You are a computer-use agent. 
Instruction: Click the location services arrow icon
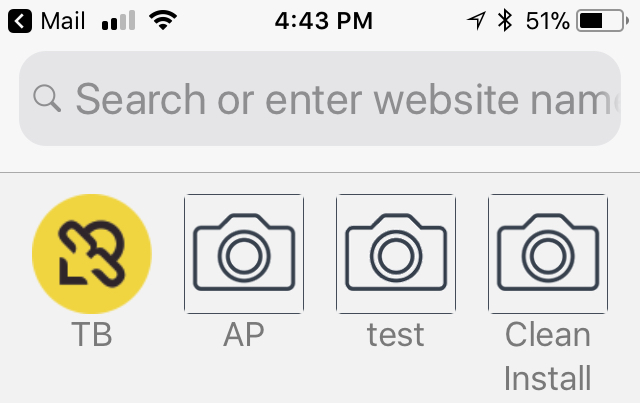(474, 20)
